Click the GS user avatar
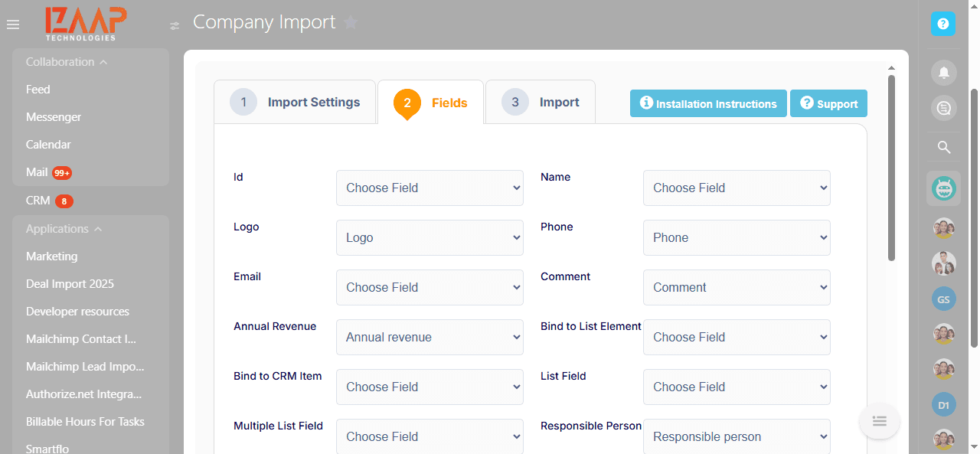 tap(943, 299)
